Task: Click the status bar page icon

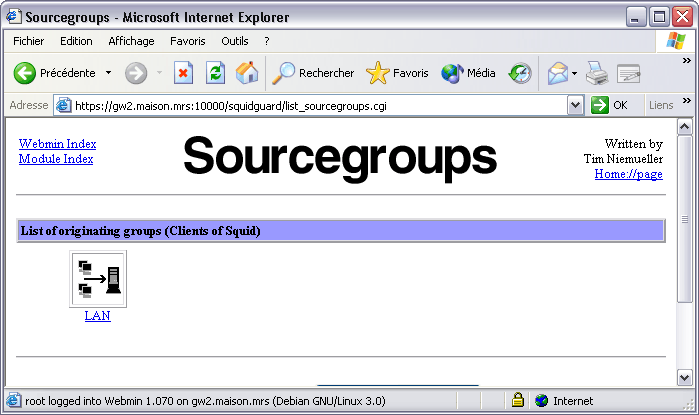Action: (13, 400)
